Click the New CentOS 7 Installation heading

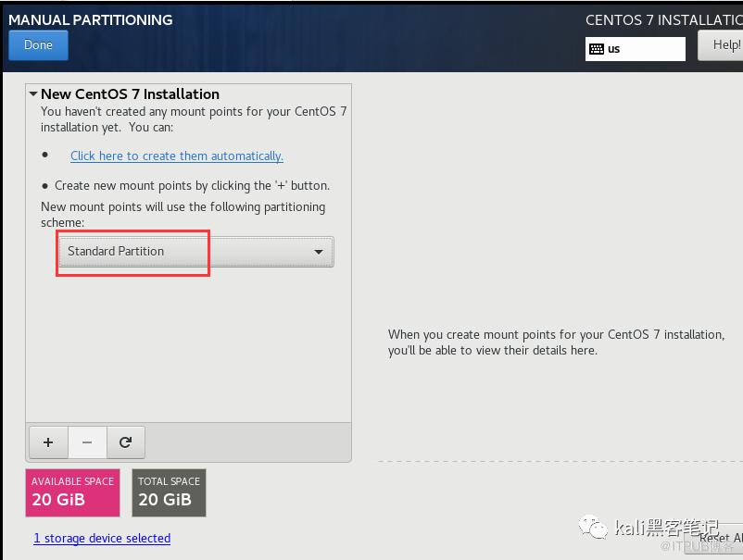pyautogui.click(x=130, y=93)
